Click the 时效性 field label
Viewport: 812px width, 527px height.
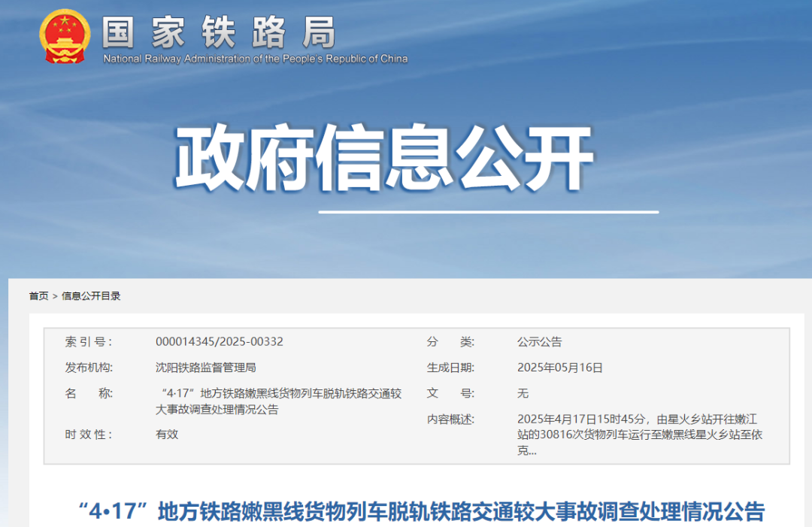pos(89,435)
